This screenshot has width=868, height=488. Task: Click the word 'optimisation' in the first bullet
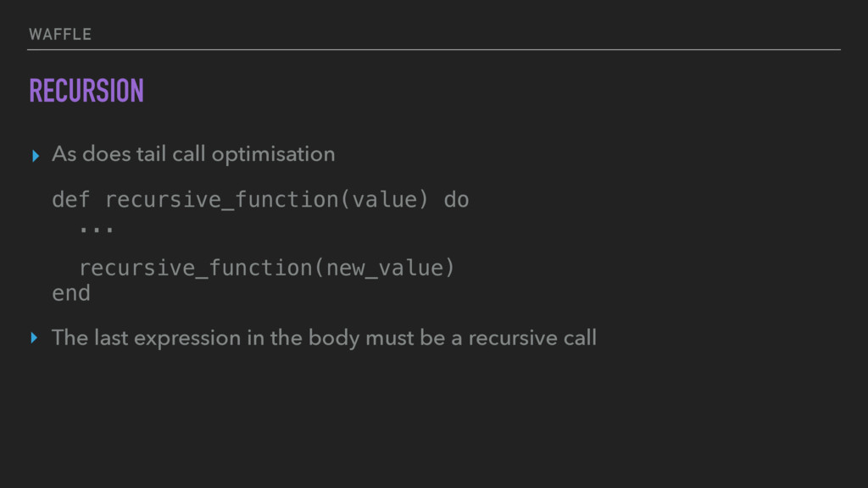274,155
